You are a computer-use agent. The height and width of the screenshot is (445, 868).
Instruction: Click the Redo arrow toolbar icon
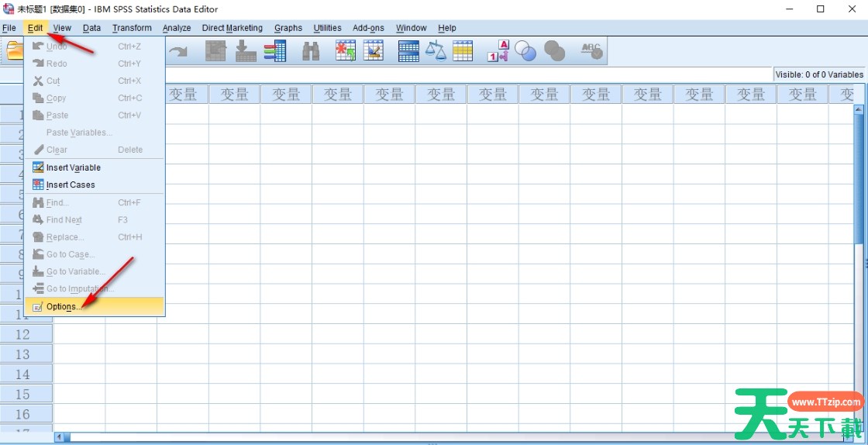tap(179, 51)
